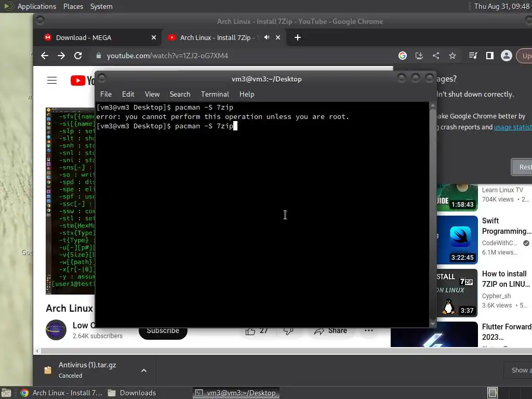
Task: Open more actions three-dot menu
Action: 369,330
